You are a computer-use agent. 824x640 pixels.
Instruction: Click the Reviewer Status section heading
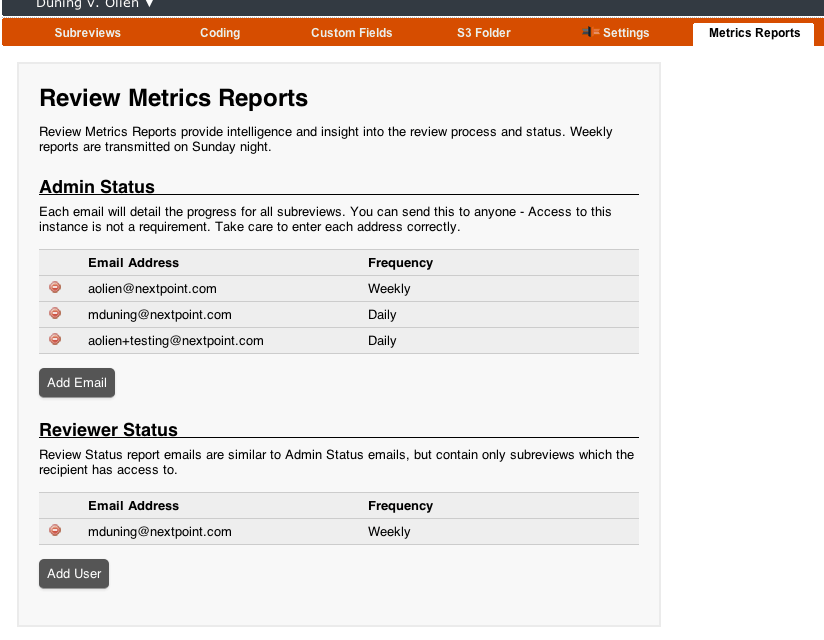click(108, 430)
